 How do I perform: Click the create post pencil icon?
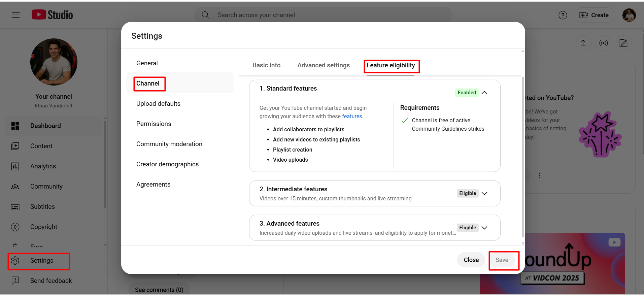click(623, 43)
